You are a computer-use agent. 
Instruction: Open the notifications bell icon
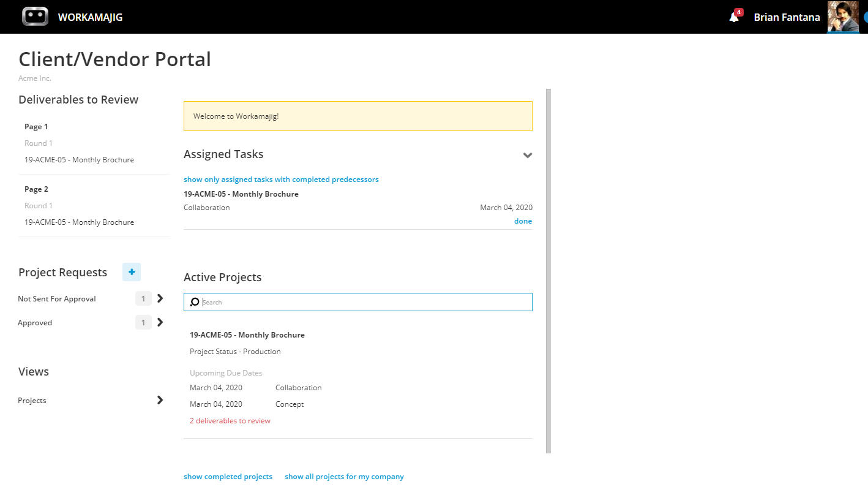(x=734, y=17)
